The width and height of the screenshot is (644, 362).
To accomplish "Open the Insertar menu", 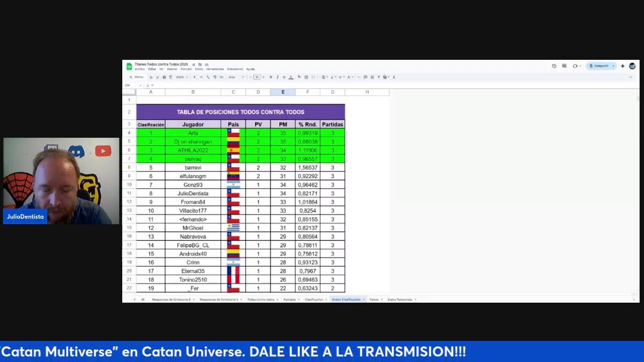I will point(172,69).
